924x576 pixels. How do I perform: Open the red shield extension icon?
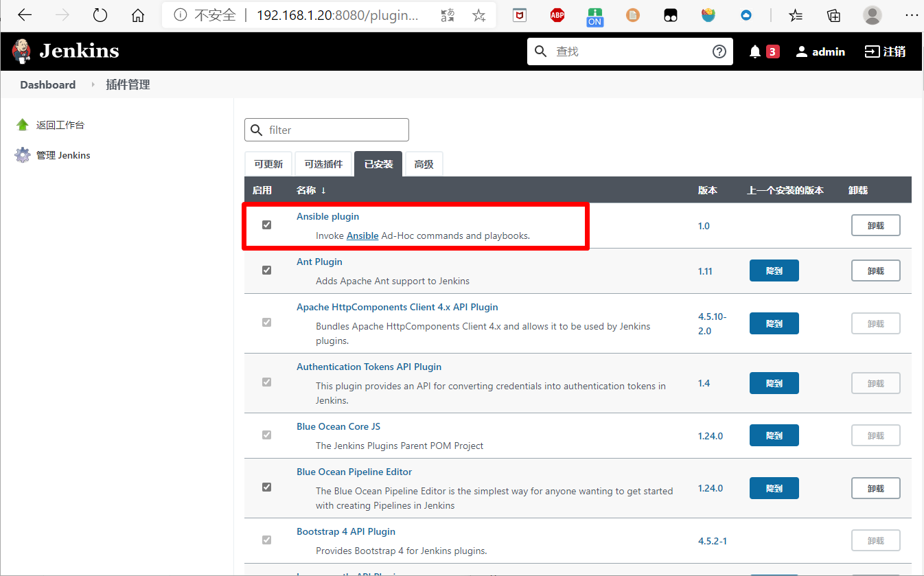click(520, 15)
